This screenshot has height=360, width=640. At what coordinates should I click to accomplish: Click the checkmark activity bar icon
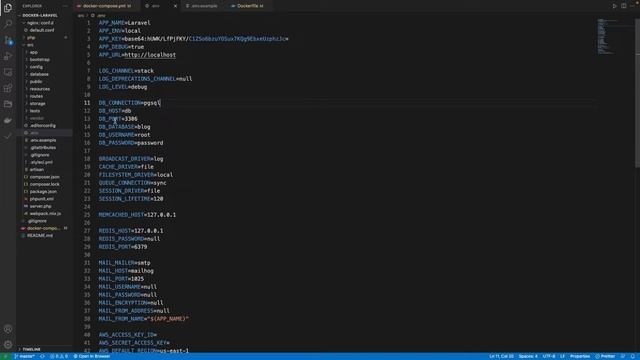point(8,136)
